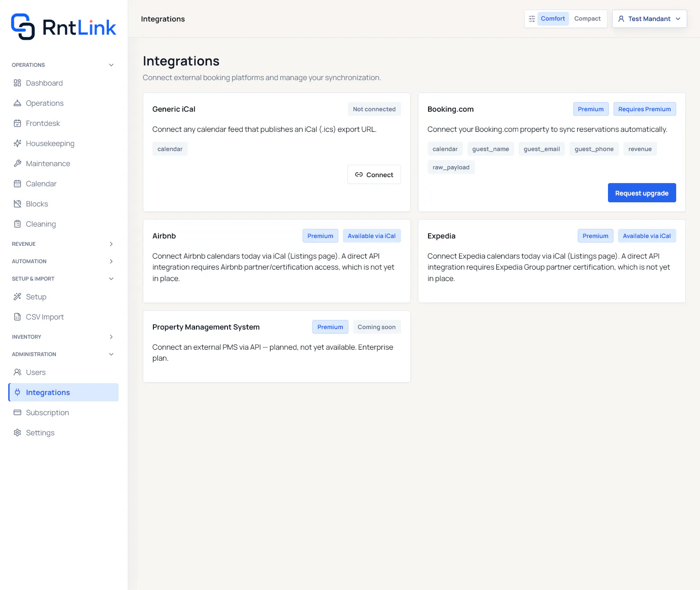The image size is (700, 590).
Task: Request upgrade for Booking.com
Action: point(642,193)
